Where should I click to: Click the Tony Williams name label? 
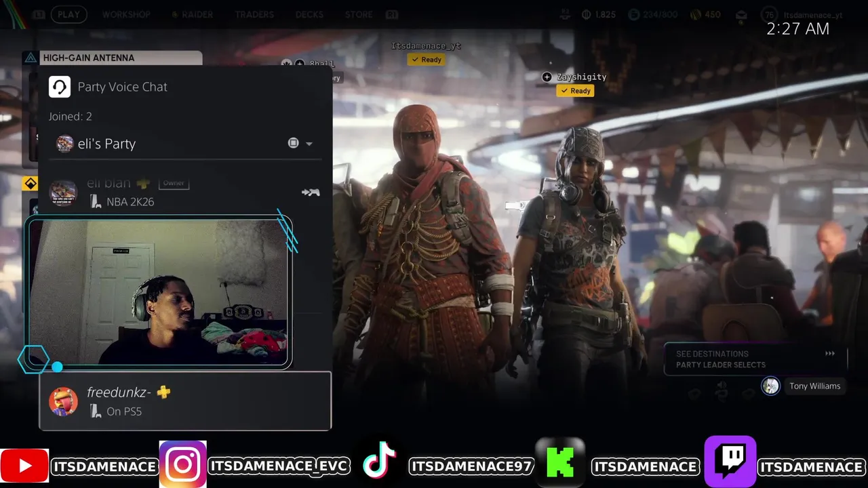(x=814, y=386)
